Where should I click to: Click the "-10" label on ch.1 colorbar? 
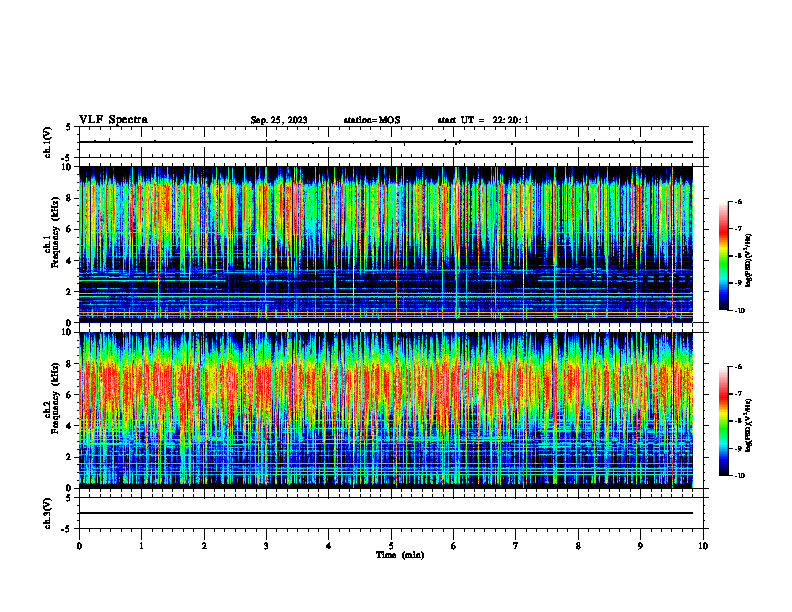pyautogui.click(x=739, y=311)
